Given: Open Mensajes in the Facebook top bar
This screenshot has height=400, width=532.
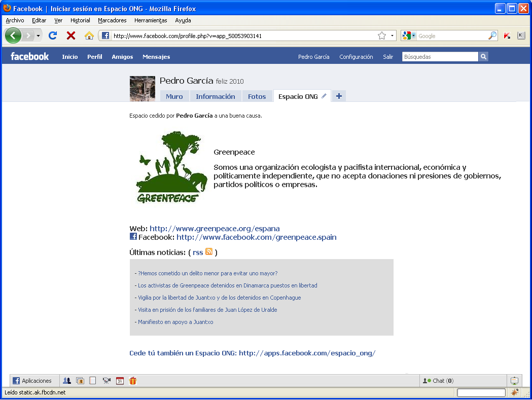Looking at the screenshot, I should 156,57.
